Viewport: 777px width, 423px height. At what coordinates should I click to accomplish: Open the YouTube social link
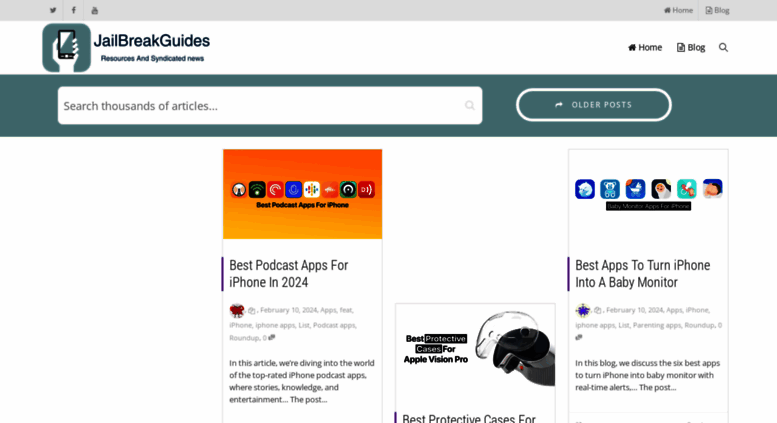95,10
